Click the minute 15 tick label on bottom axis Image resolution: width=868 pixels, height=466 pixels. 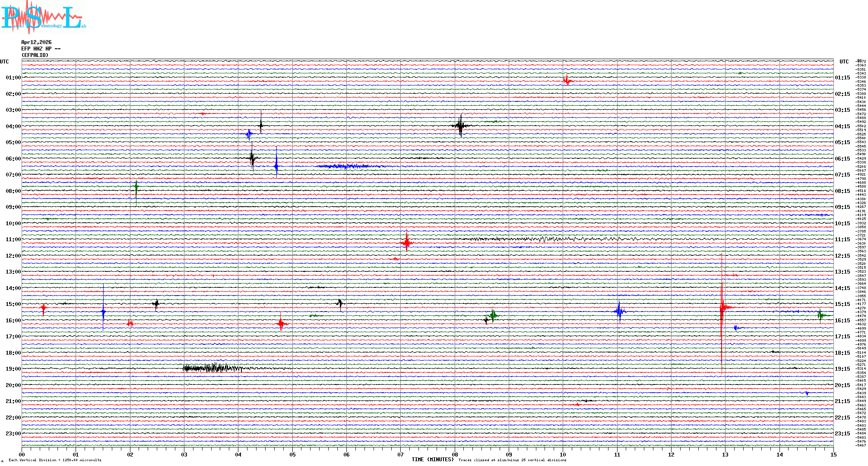coord(833,454)
